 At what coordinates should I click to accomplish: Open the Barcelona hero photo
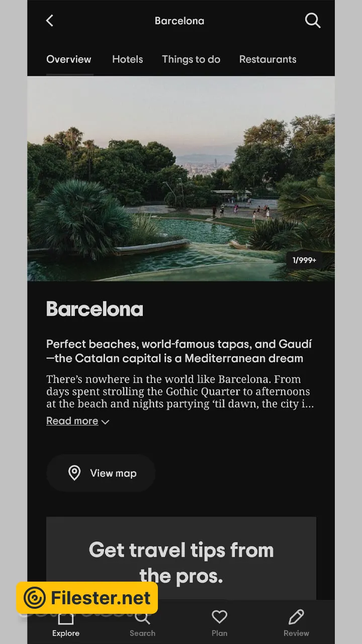(181, 179)
